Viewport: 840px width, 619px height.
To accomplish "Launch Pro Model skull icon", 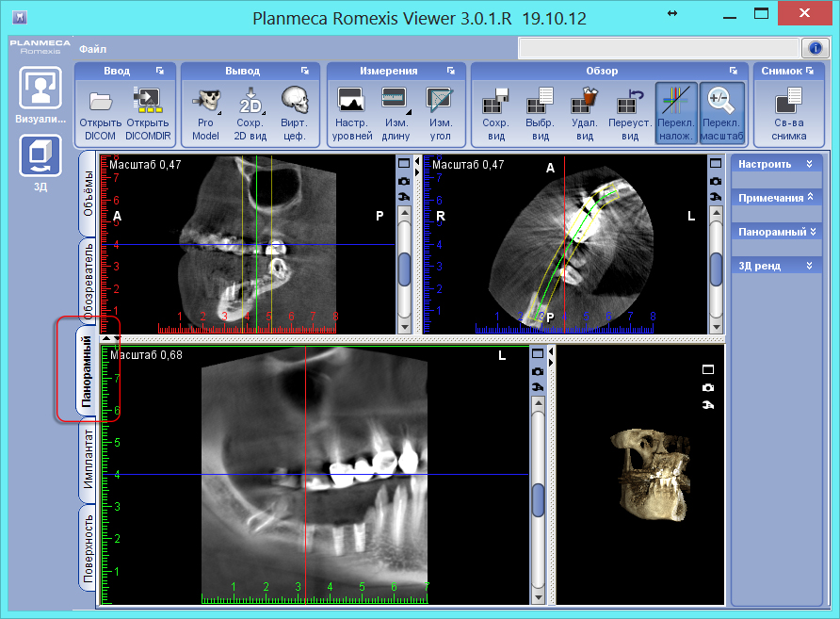I will pos(205,113).
